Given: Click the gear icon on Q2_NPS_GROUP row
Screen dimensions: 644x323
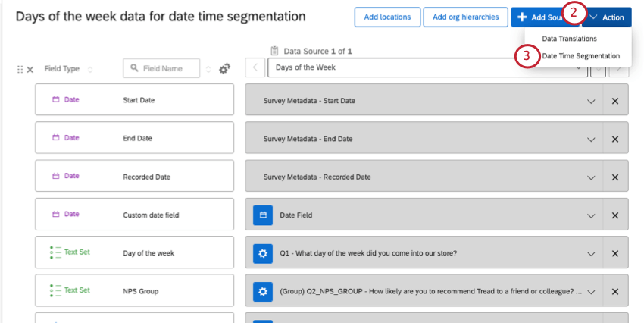Looking at the screenshot, I should (263, 291).
